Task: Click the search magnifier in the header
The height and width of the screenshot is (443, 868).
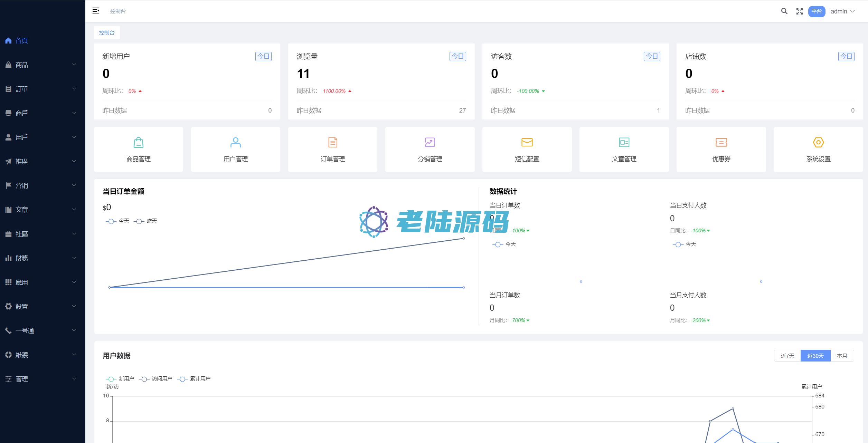Action: (x=784, y=11)
